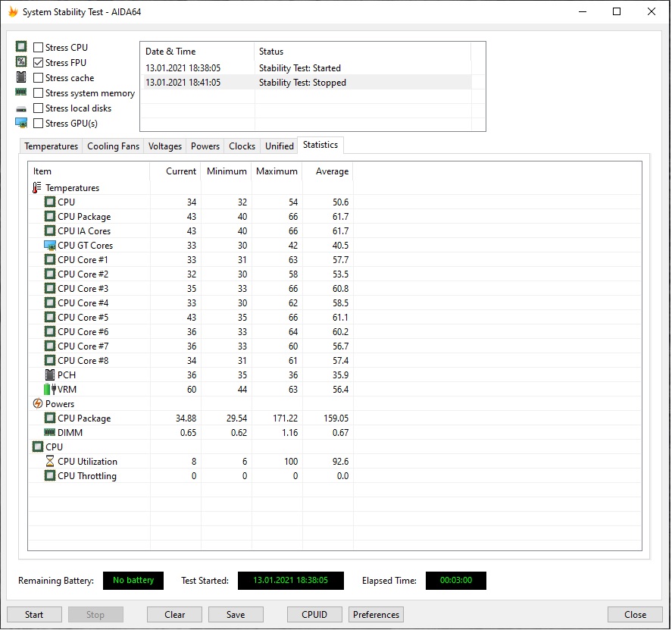The height and width of the screenshot is (630, 672).
Task: Click the chip icon of CPU Core #4 row
Action: [x=50, y=302]
